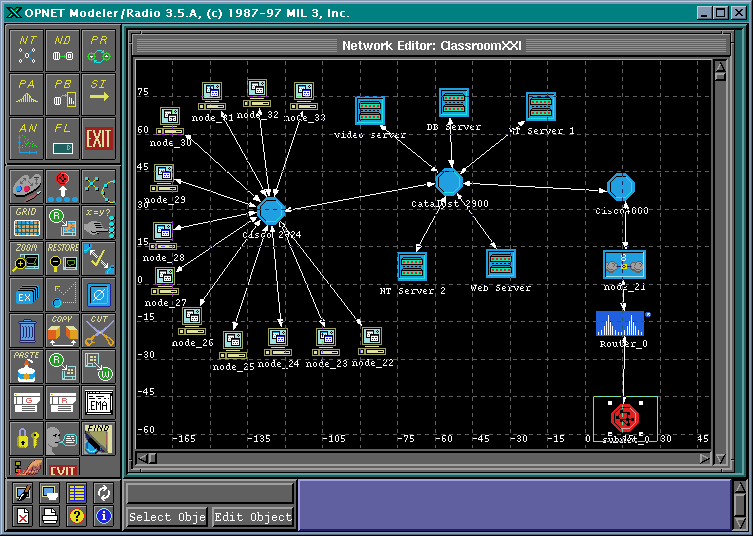Toggle the padlock and key lock tool
The width and height of the screenshot is (753, 536).
[x=29, y=437]
